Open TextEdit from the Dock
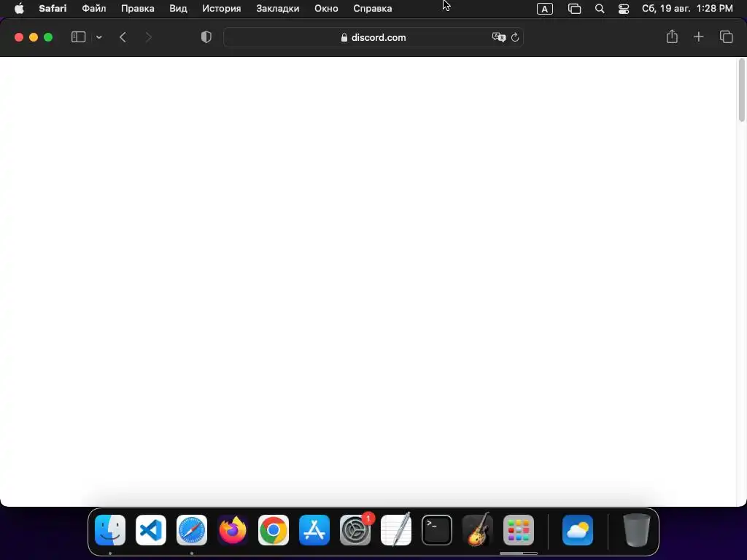 [x=396, y=530]
